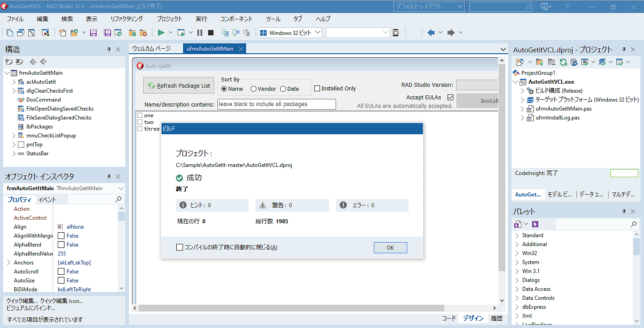Image resolution: width=644 pixels, height=328 pixels.
Task: Click the Move Up arrow in Structure panel
Action: 33,62
